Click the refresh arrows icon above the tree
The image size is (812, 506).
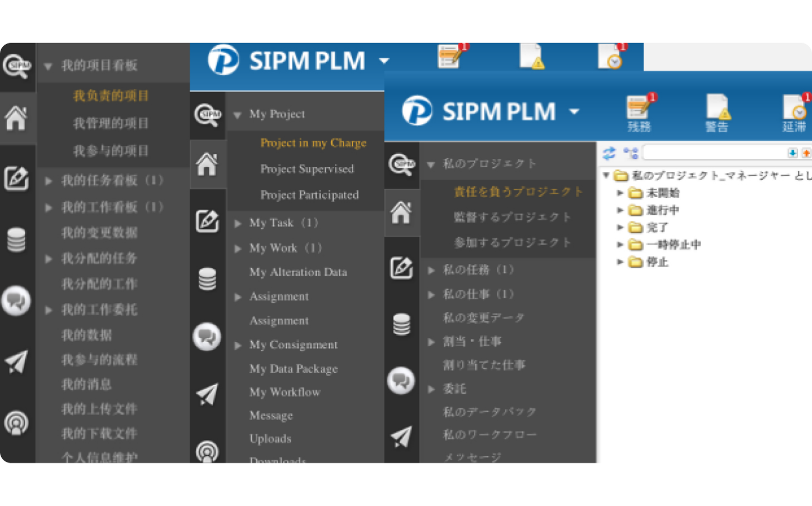pyautogui.click(x=609, y=153)
